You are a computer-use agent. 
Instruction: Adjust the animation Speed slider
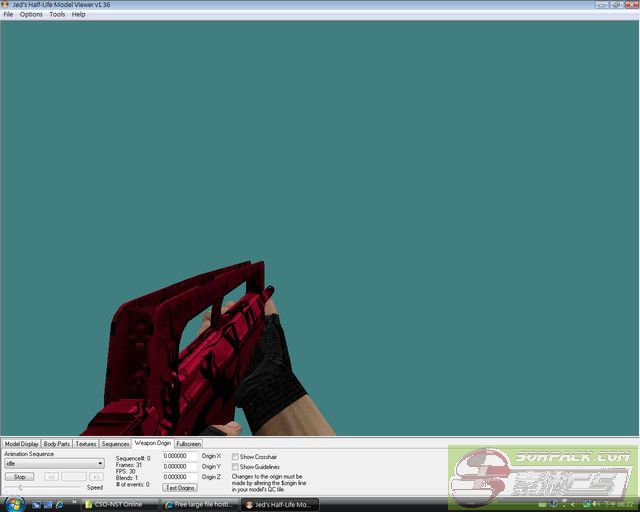pos(43,487)
